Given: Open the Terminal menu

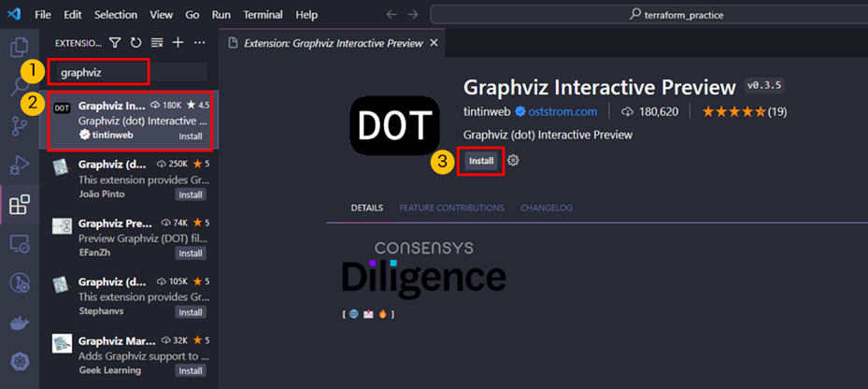Looking at the screenshot, I should (x=263, y=15).
